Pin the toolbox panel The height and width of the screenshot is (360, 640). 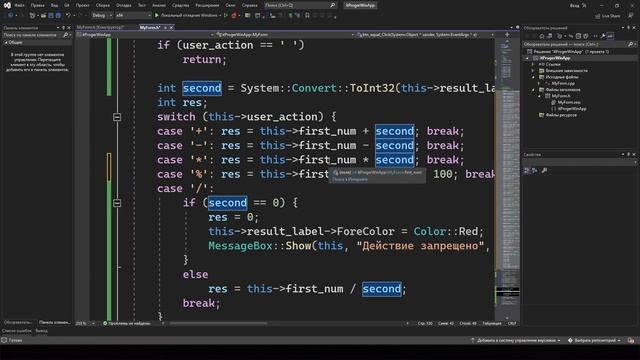point(63,28)
